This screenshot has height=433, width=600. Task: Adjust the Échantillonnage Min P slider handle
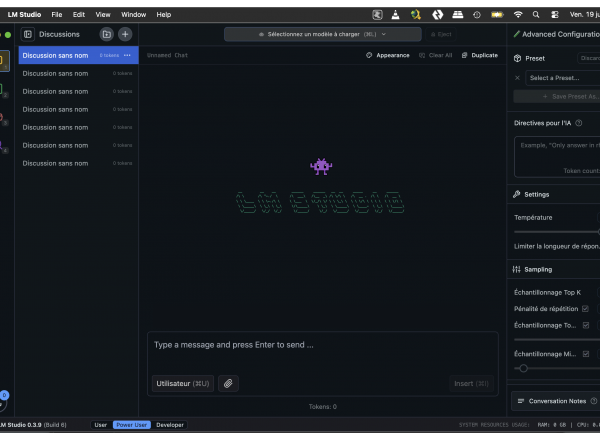[523, 368]
